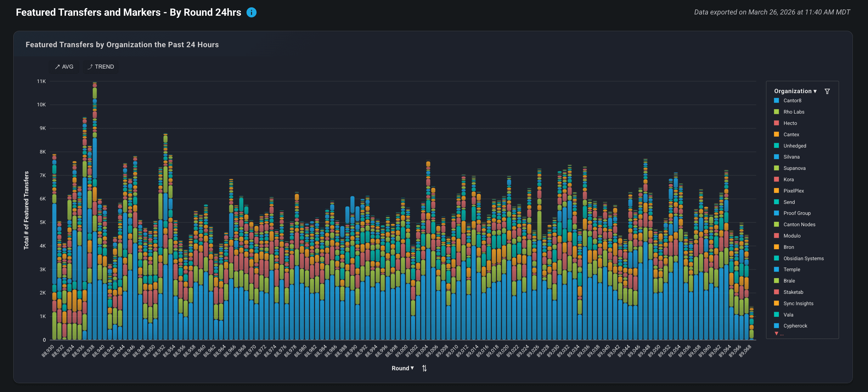The width and height of the screenshot is (868, 392).
Task: Toggle Unhedged visibility in the legend
Action: click(x=795, y=146)
